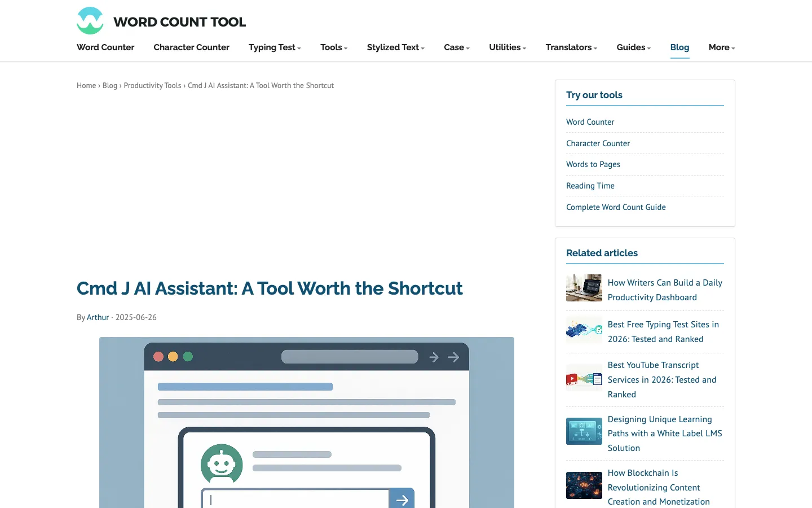Open the YouTube Transcript Services article thumbnail
This screenshot has width=812, height=508.
pyautogui.click(x=584, y=378)
